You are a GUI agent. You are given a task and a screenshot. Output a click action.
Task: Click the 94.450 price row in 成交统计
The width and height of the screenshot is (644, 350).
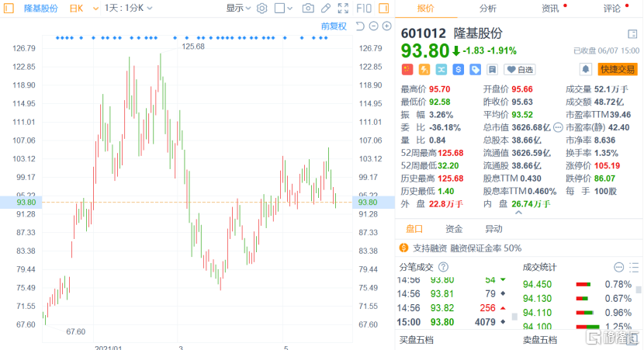click(x=577, y=284)
